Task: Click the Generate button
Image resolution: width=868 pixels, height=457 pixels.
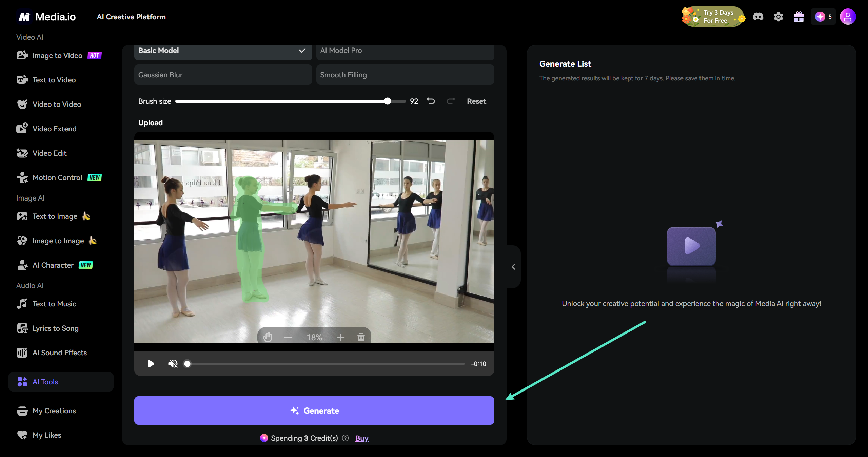Action: coord(314,411)
